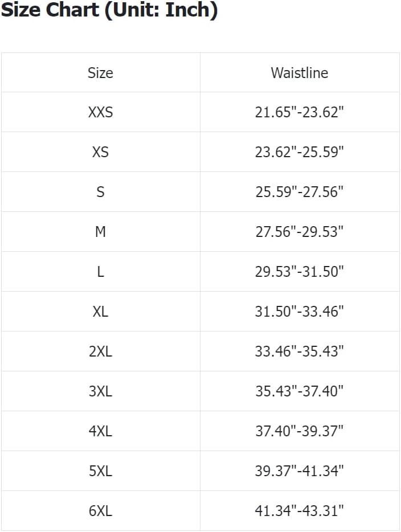The height and width of the screenshot is (532, 401).
Task: Click the XS size cell
Action: pyautogui.click(x=100, y=152)
